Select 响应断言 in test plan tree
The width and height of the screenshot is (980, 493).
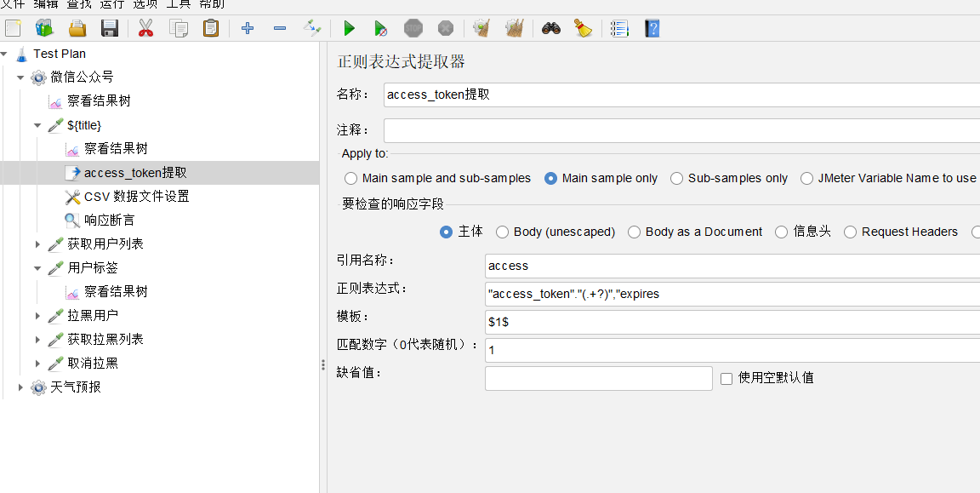point(109,221)
